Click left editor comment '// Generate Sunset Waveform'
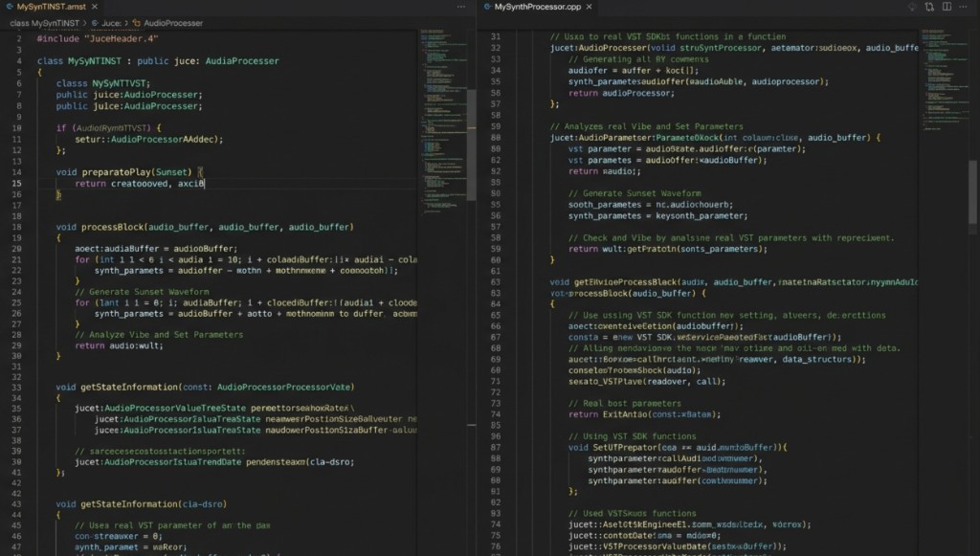Viewport: 980px width, 556px height. 142,292
